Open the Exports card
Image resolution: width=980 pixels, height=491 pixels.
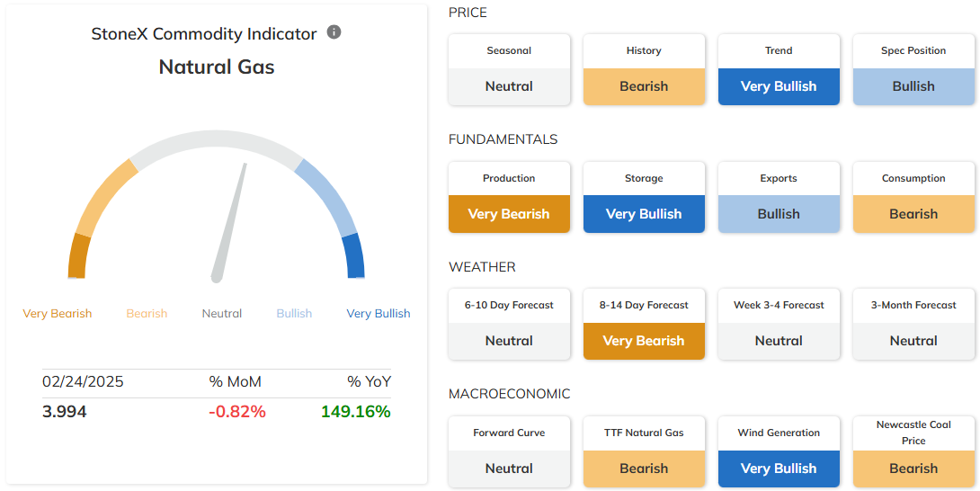point(779,197)
